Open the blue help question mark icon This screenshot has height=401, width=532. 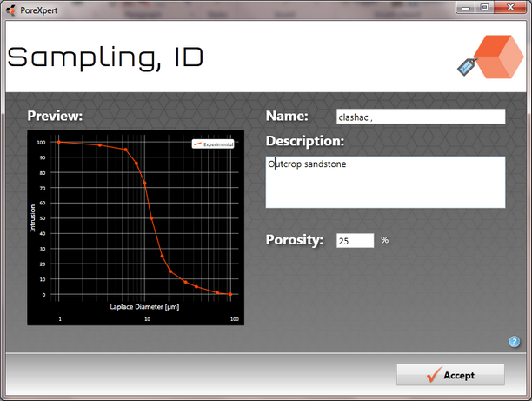[514, 341]
